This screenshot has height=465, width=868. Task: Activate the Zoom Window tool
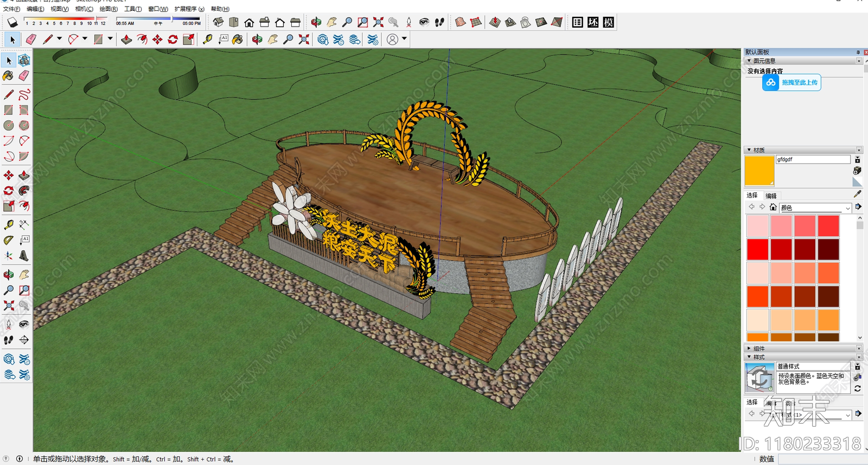coord(363,22)
